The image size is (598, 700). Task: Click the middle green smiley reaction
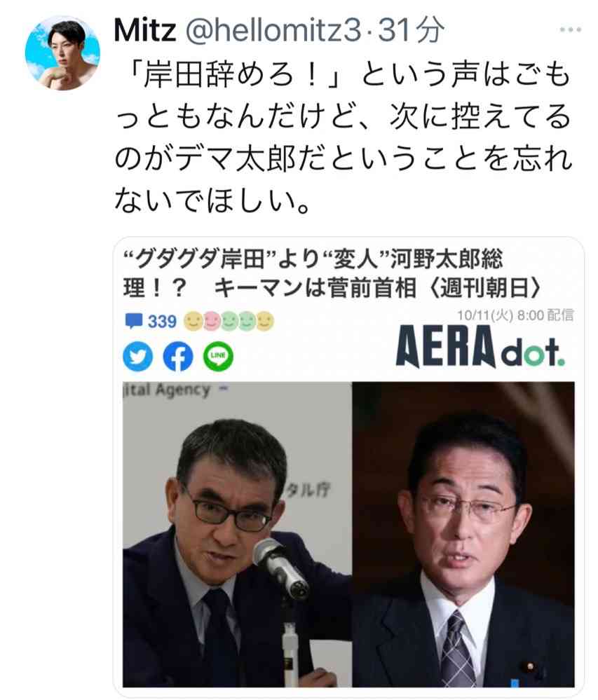point(229,321)
